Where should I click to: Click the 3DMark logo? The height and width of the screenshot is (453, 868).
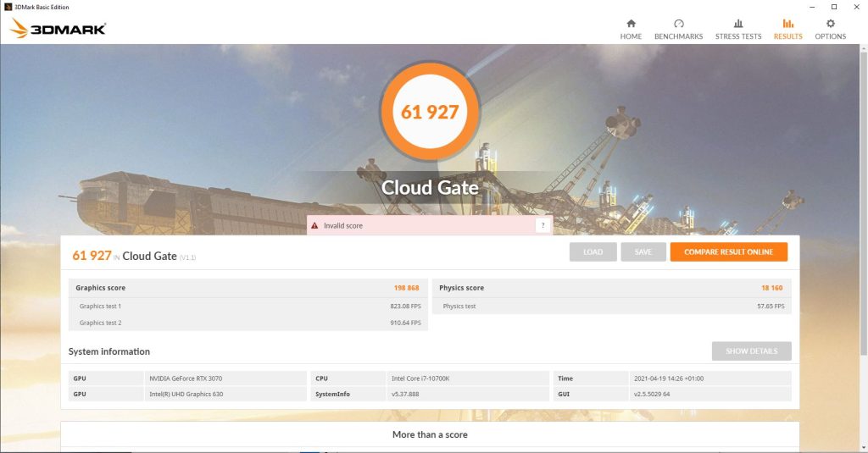pyautogui.click(x=58, y=28)
